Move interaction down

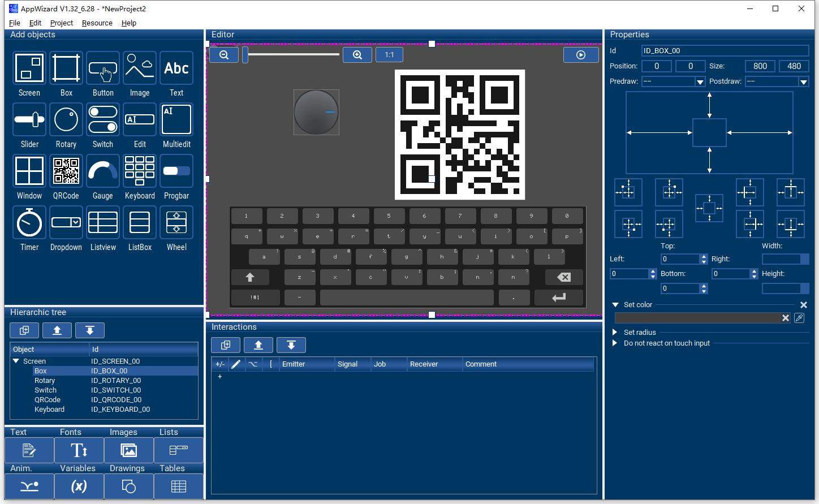point(291,345)
